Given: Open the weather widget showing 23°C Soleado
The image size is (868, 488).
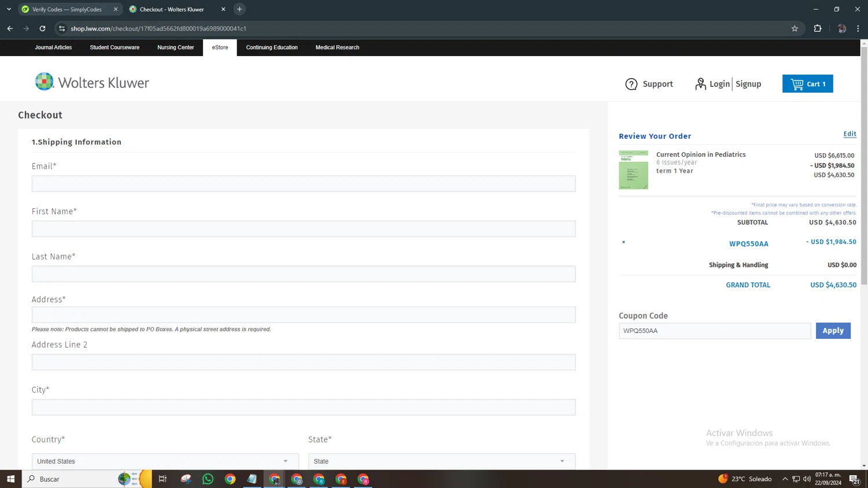Looking at the screenshot, I should [x=745, y=479].
